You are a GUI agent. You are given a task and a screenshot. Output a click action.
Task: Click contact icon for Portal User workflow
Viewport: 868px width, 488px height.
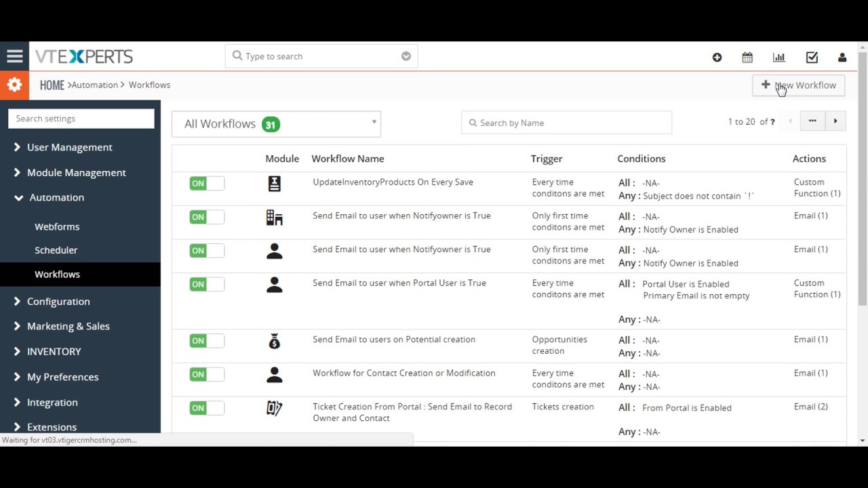[275, 285]
